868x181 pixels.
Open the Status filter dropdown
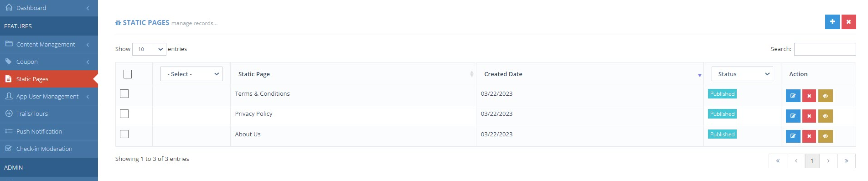742,74
